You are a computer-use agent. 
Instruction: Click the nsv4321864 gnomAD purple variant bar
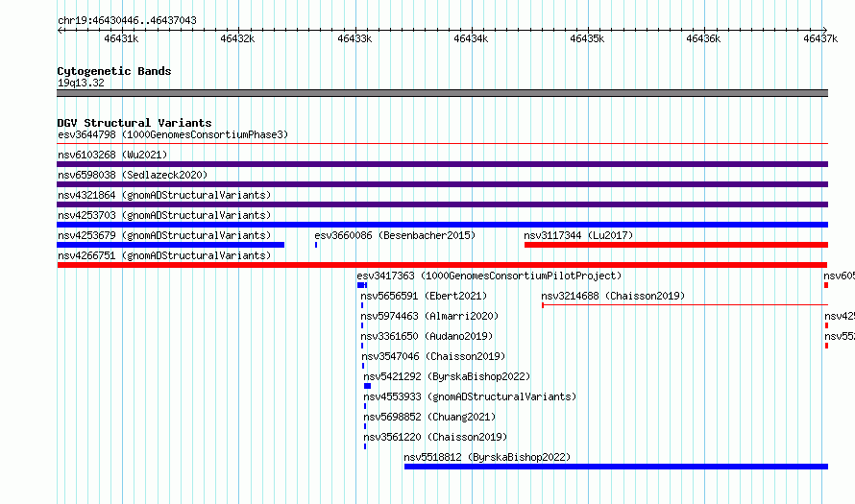(442, 204)
